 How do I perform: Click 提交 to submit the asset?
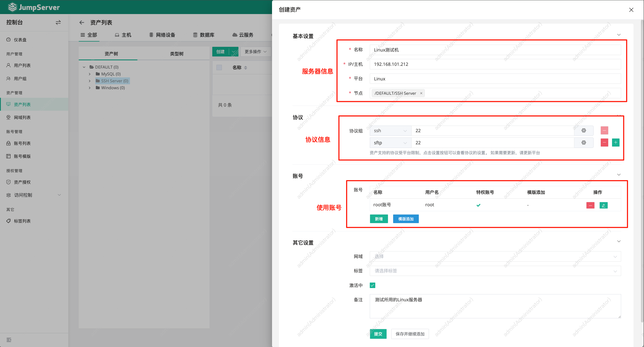pyautogui.click(x=378, y=334)
